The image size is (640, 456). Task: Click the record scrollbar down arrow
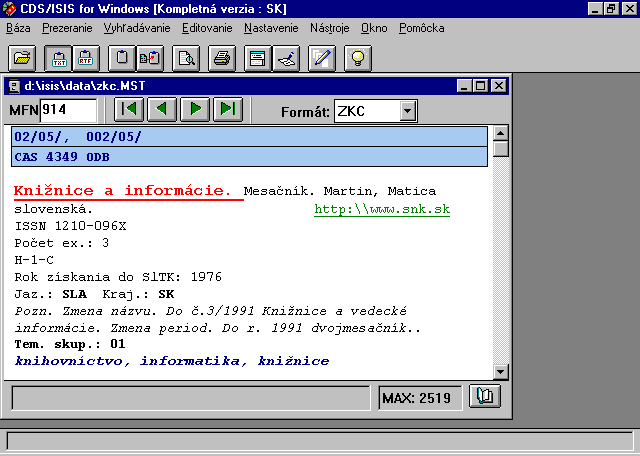click(501, 371)
